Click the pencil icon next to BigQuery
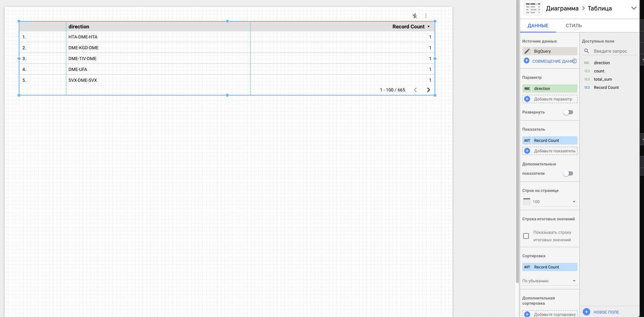Image resolution: width=644 pixels, height=317 pixels. tap(527, 51)
